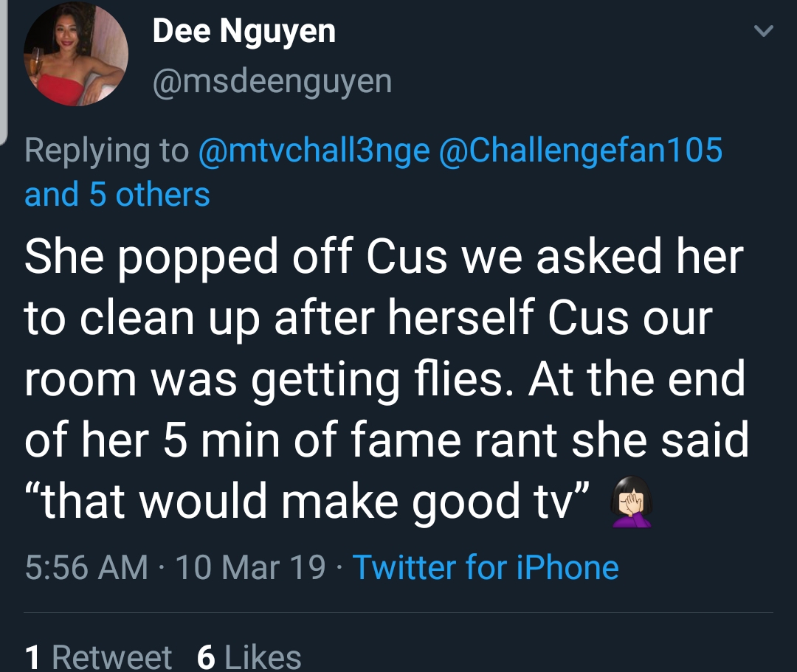Select the facepalm emoji in the tweet
Viewport: 797px width, 672px height.
(x=631, y=502)
